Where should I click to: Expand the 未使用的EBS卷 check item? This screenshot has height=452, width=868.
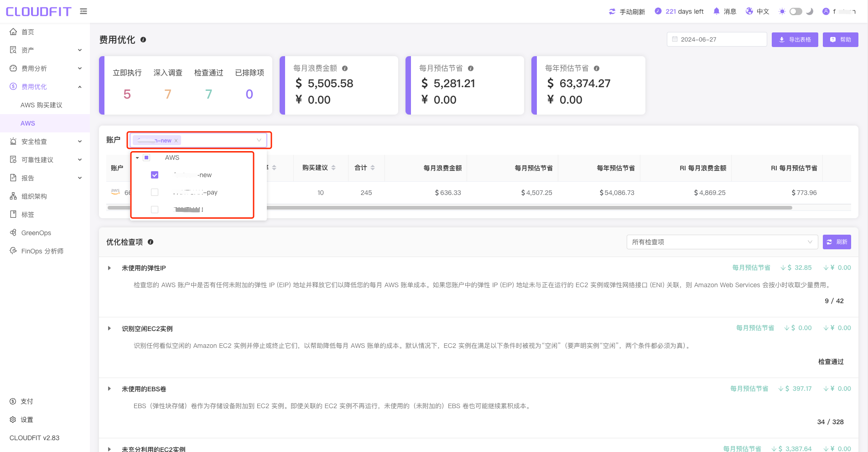109,389
